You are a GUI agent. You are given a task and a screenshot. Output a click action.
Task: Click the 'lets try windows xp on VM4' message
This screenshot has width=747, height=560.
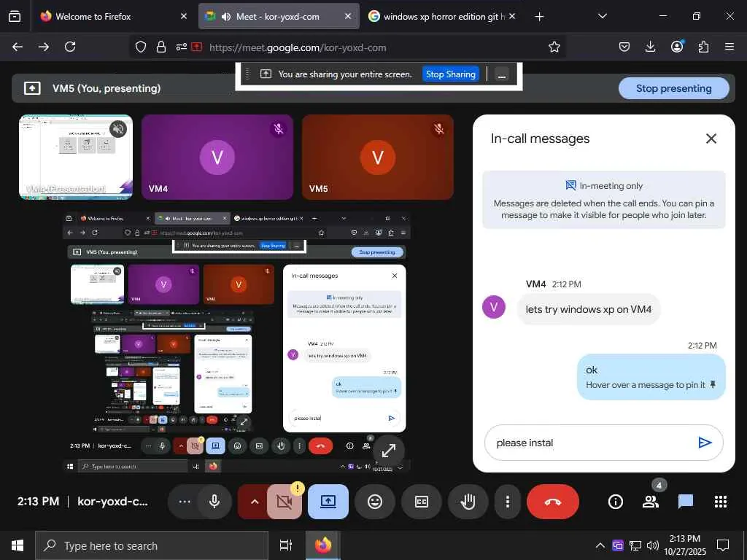(589, 309)
